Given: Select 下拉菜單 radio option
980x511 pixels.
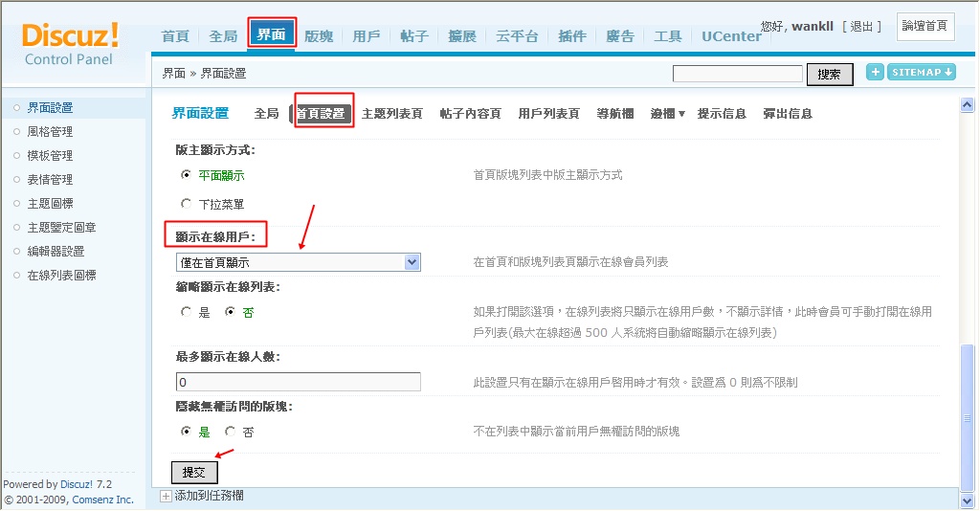Looking at the screenshot, I should point(186,203).
